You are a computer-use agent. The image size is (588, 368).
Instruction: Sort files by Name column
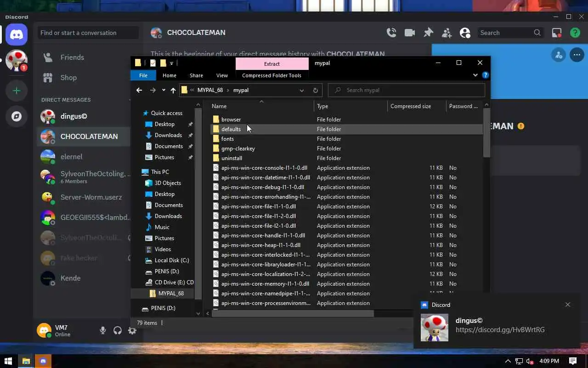coord(261,106)
